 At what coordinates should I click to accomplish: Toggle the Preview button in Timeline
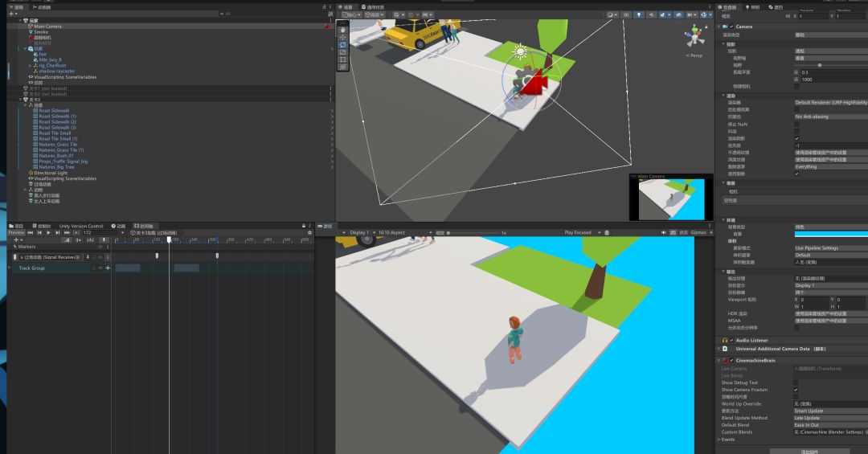coord(16,233)
